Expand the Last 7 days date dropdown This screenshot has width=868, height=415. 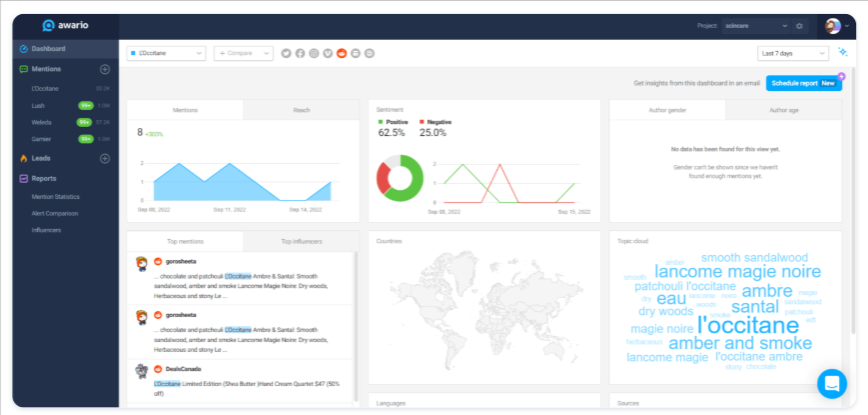coord(793,53)
